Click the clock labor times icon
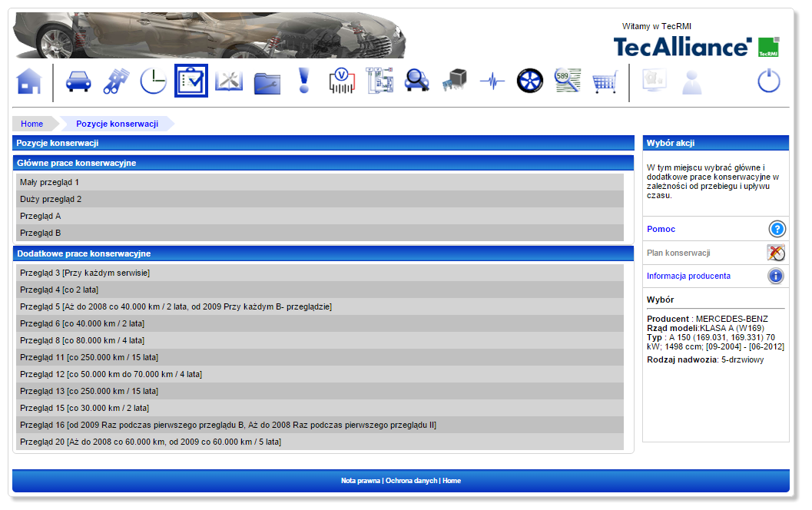The image size is (812, 510). [x=153, y=81]
